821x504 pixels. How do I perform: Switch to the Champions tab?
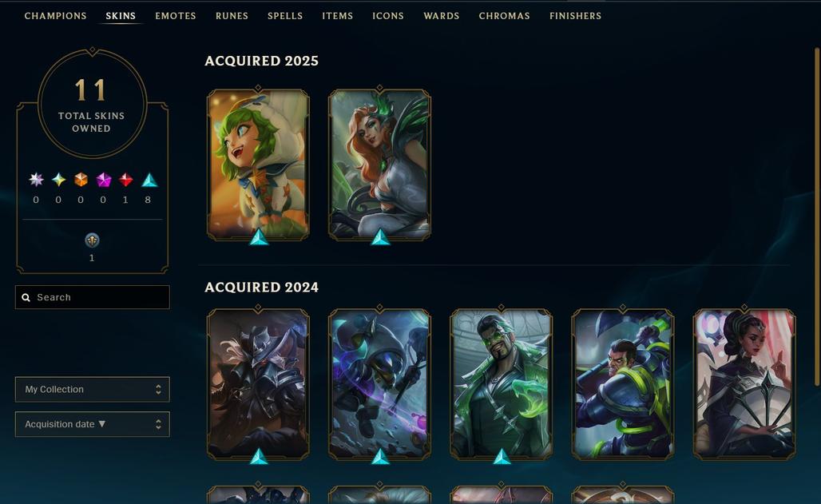coord(55,16)
